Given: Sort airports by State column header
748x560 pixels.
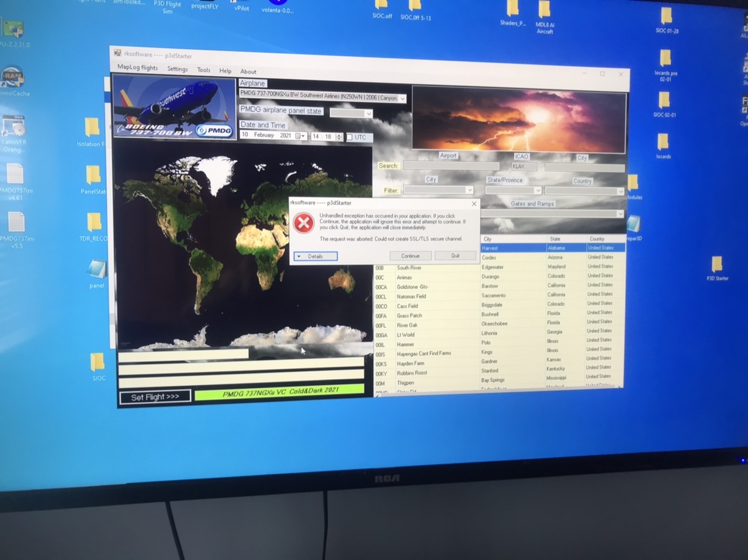Looking at the screenshot, I should 566,239.
